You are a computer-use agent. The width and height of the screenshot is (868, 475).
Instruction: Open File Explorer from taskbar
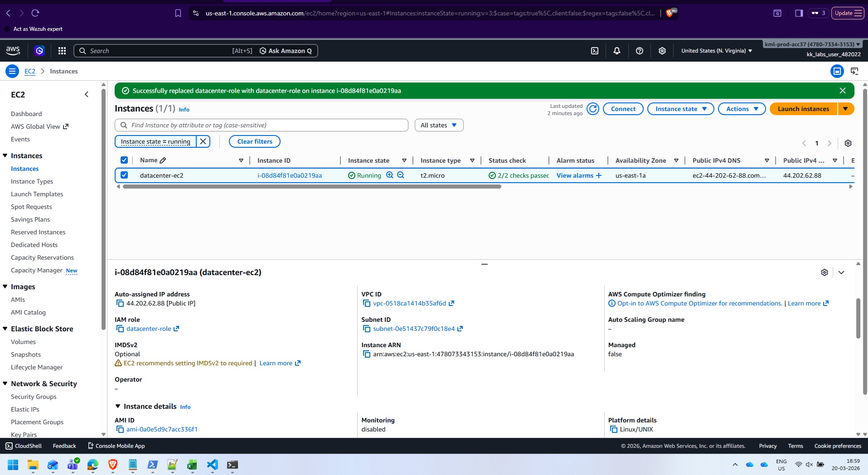point(33,465)
